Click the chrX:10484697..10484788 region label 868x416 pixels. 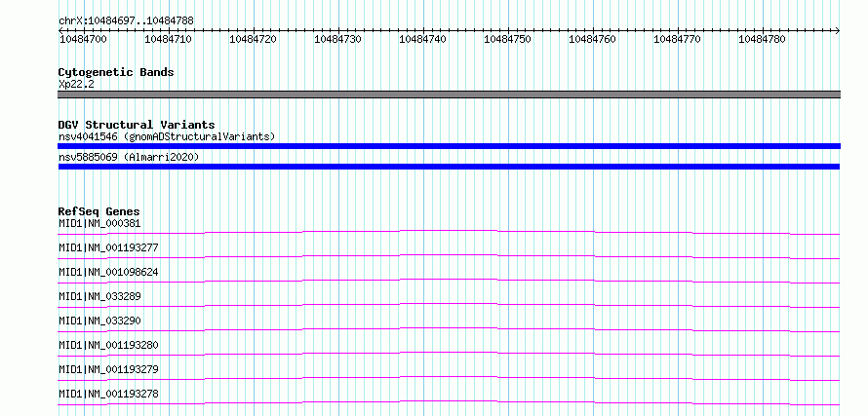(x=126, y=21)
